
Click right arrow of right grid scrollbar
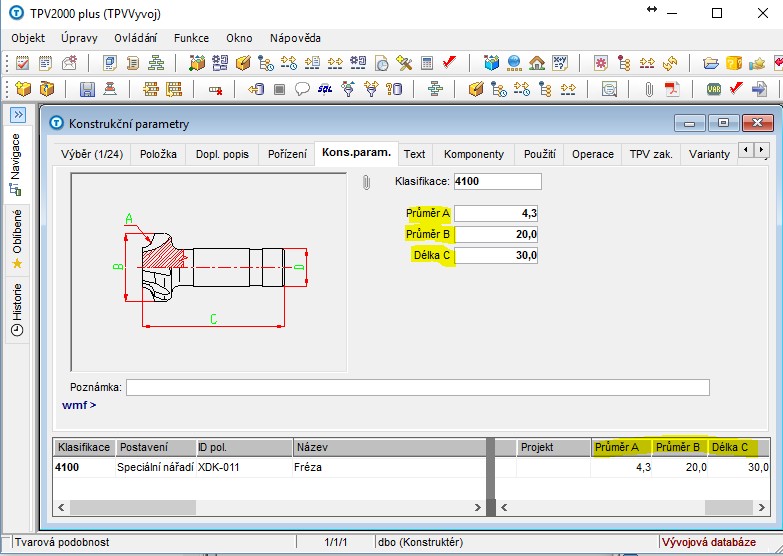(762, 508)
